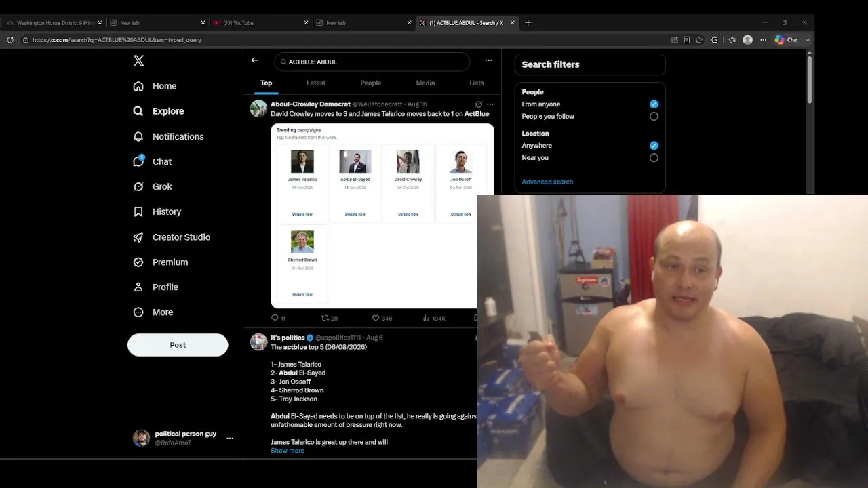Switch to the Top results tab

[x=266, y=83]
